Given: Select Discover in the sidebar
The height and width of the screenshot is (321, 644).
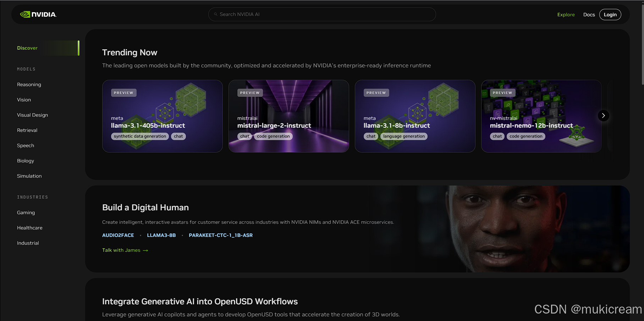Looking at the screenshot, I should pos(48,48).
